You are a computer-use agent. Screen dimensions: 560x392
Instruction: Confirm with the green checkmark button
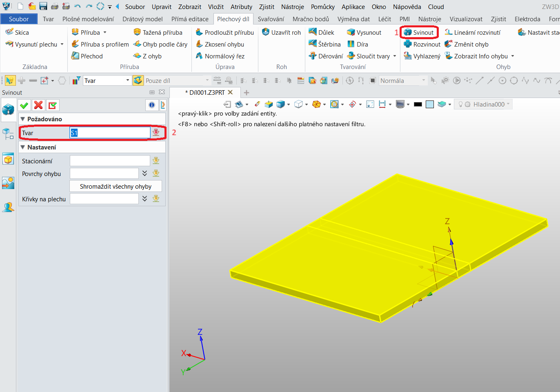click(x=24, y=105)
